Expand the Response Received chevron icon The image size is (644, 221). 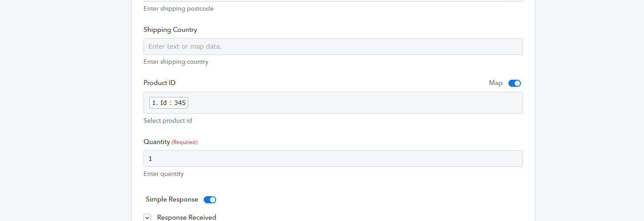click(x=147, y=217)
